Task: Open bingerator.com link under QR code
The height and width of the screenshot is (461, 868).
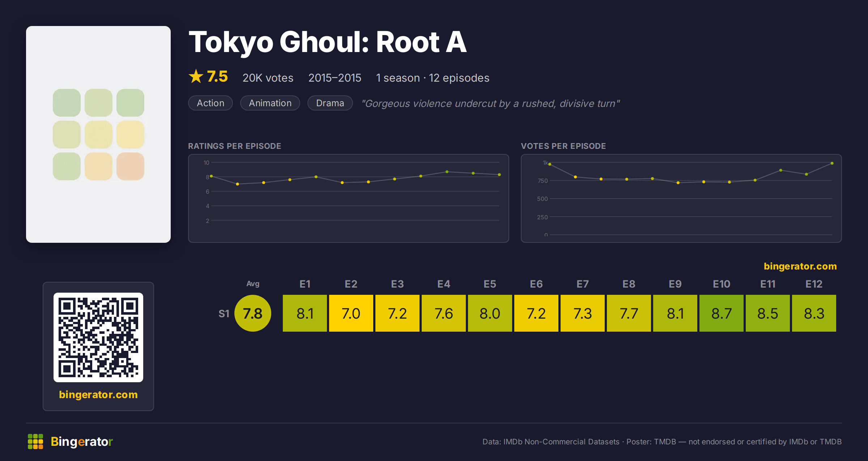Action: click(x=98, y=395)
